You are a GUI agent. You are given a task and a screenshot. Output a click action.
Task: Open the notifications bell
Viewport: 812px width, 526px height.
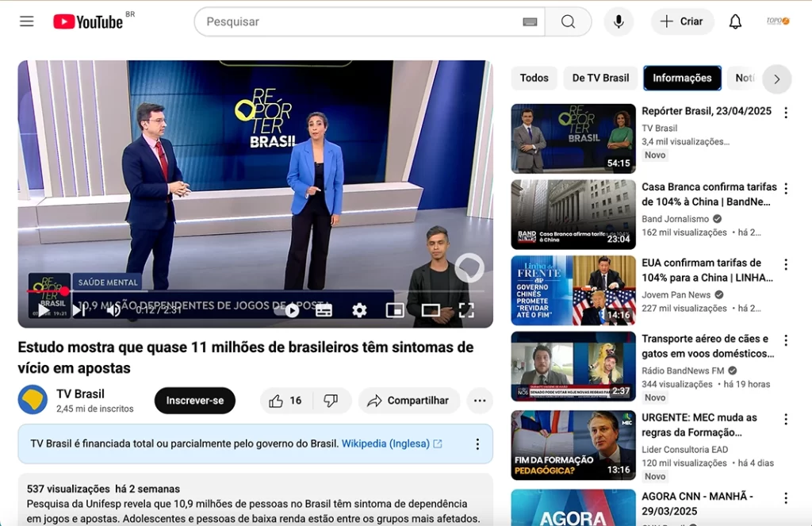click(735, 21)
